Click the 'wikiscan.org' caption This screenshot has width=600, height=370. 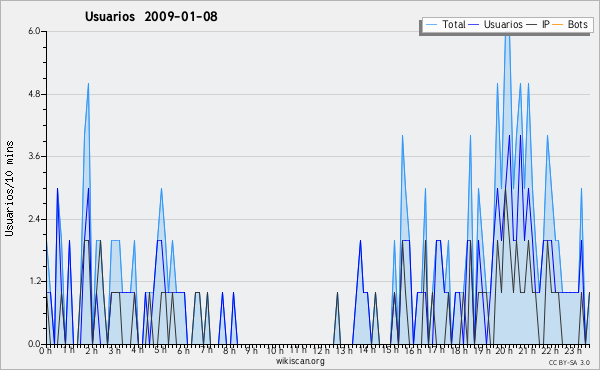click(300, 361)
